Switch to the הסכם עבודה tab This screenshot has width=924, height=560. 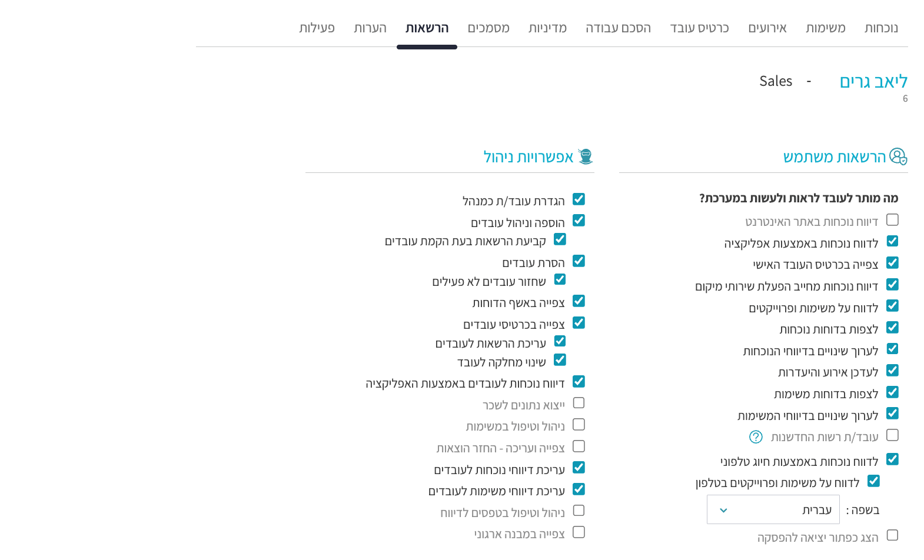point(618,28)
